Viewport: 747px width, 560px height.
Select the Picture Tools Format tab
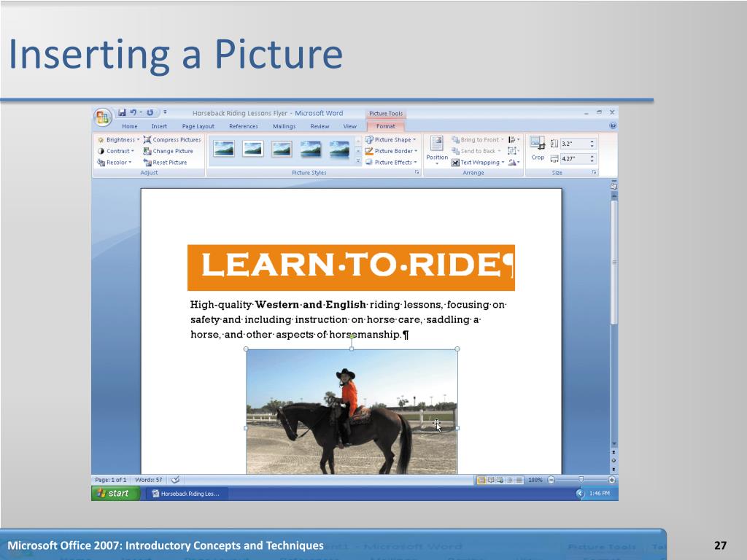coord(385,126)
